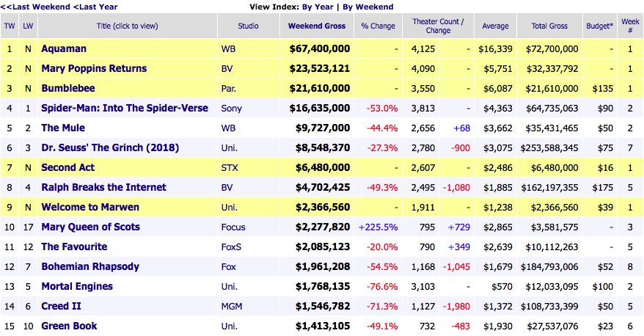This screenshot has height=336, width=644.
Task: Click the $570 average value
Action: click(502, 286)
